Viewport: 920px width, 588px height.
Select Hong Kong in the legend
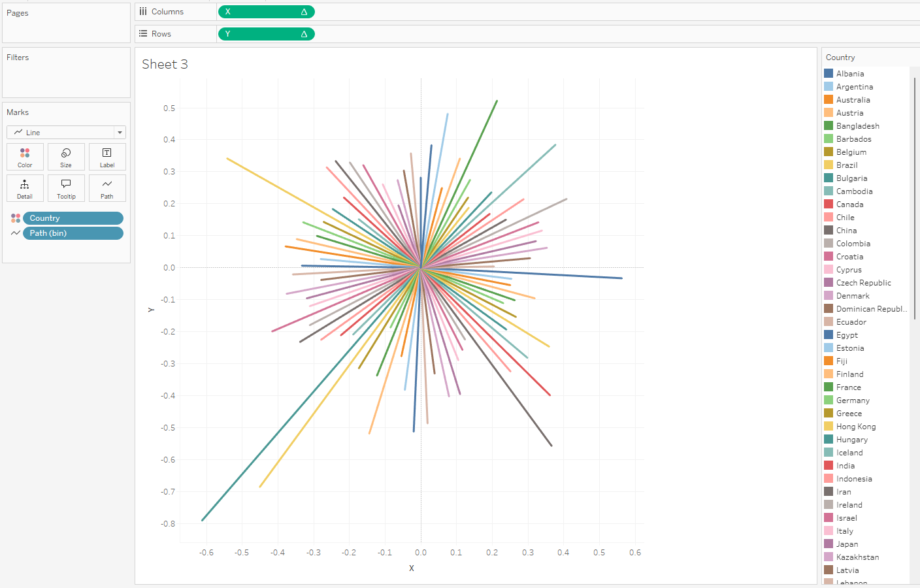pos(856,427)
